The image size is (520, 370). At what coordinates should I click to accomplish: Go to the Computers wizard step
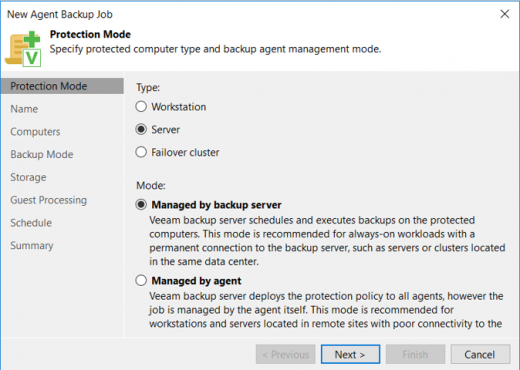point(35,132)
